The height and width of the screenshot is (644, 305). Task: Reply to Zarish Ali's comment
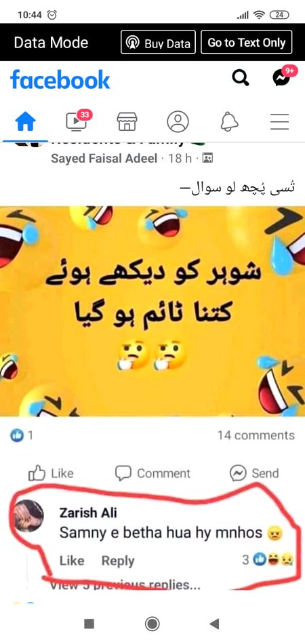[x=118, y=561]
